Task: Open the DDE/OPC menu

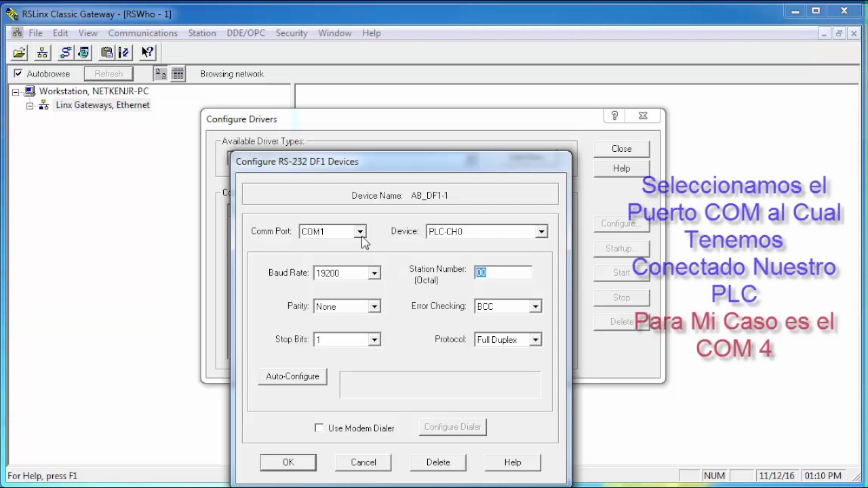Action: click(x=246, y=33)
